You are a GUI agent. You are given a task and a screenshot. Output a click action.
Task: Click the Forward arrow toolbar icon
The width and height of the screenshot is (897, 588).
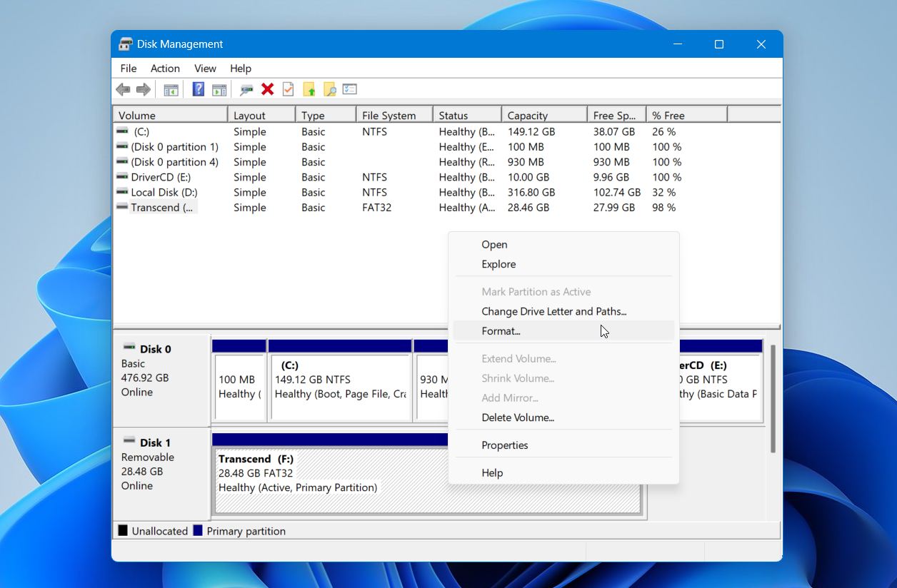point(143,89)
